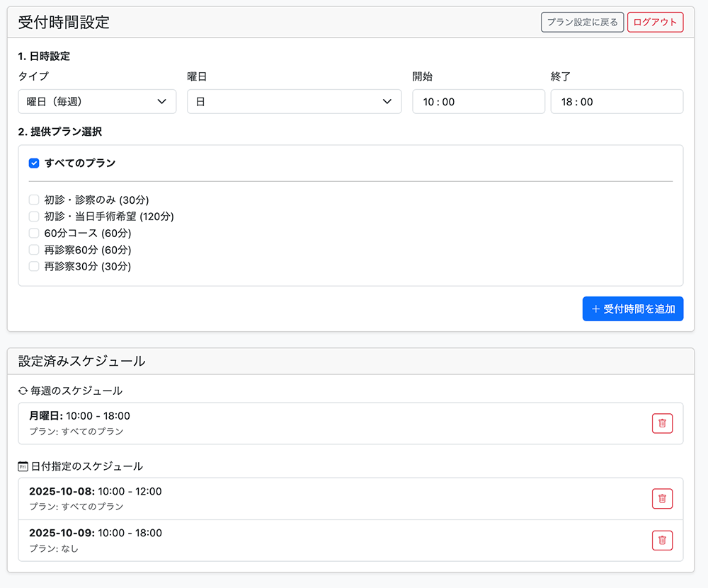The image size is (708, 588).
Task: Click the calendar icon beside 日付指定のスケジュール
Action: coord(23,466)
